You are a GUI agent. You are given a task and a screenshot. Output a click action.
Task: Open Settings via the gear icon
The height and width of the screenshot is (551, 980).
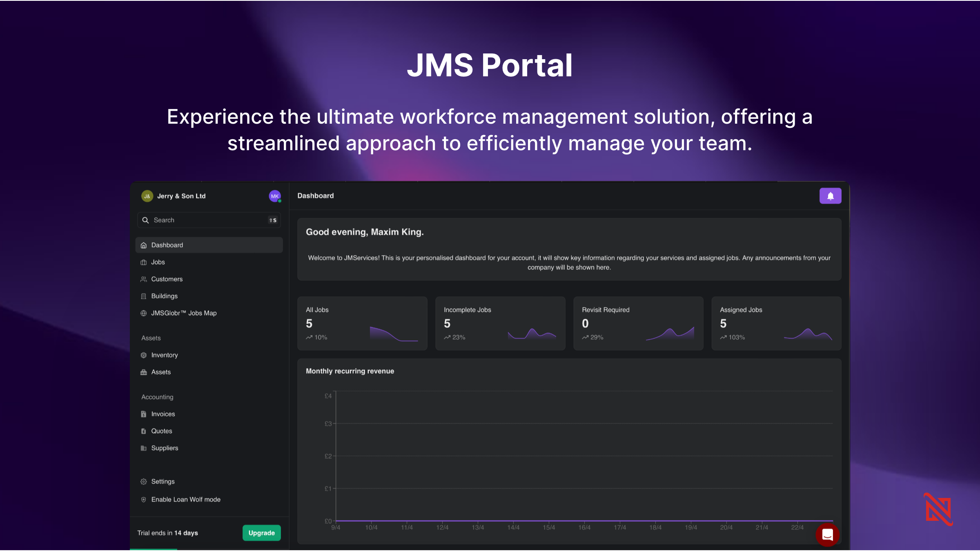pyautogui.click(x=144, y=481)
